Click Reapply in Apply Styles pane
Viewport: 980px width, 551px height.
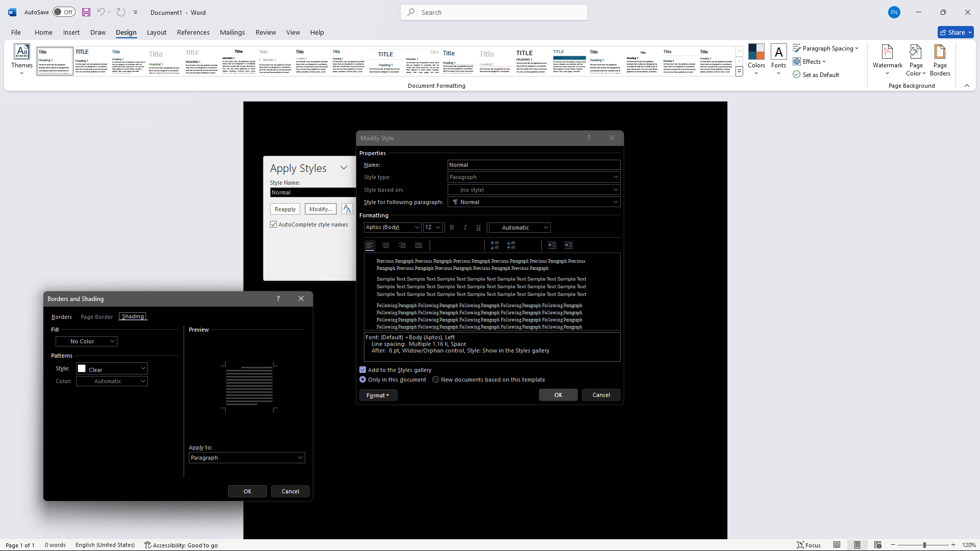click(285, 209)
